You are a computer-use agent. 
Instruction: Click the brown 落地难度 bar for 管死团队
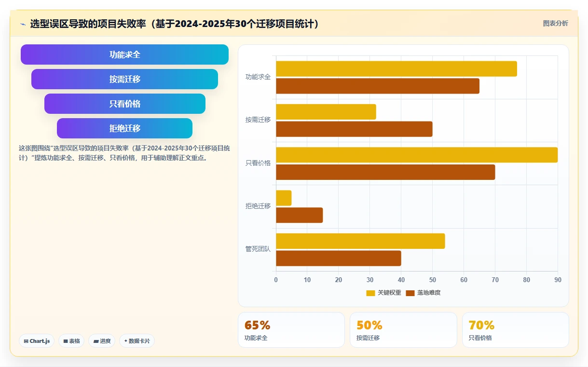click(339, 258)
